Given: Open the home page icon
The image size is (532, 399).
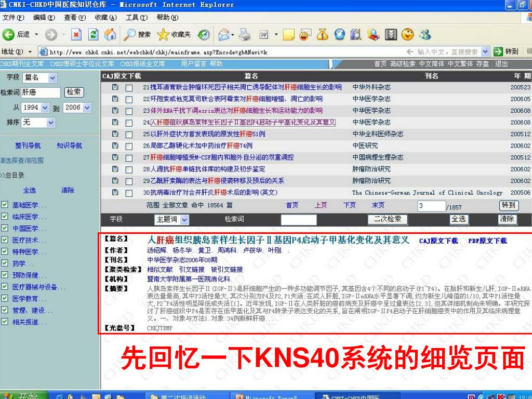Looking at the screenshot, I should pyautogui.click(x=110, y=34).
